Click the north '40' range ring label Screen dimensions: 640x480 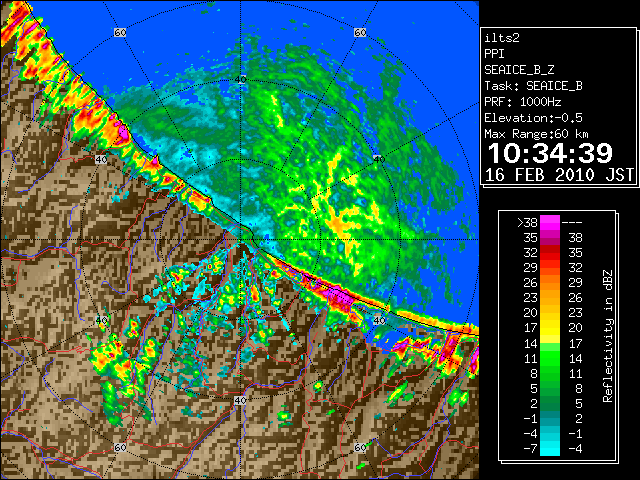point(240,79)
